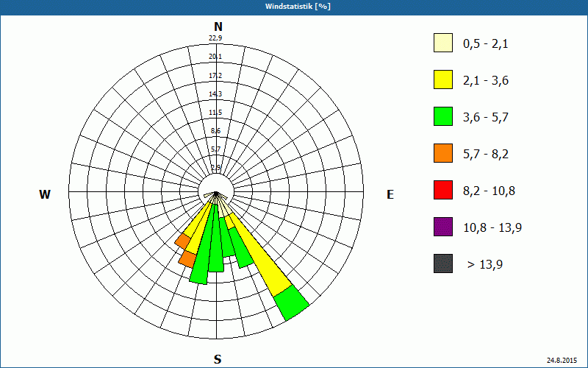The image size is (588, 368).
Task: Click the E compass label
Action: click(x=390, y=194)
